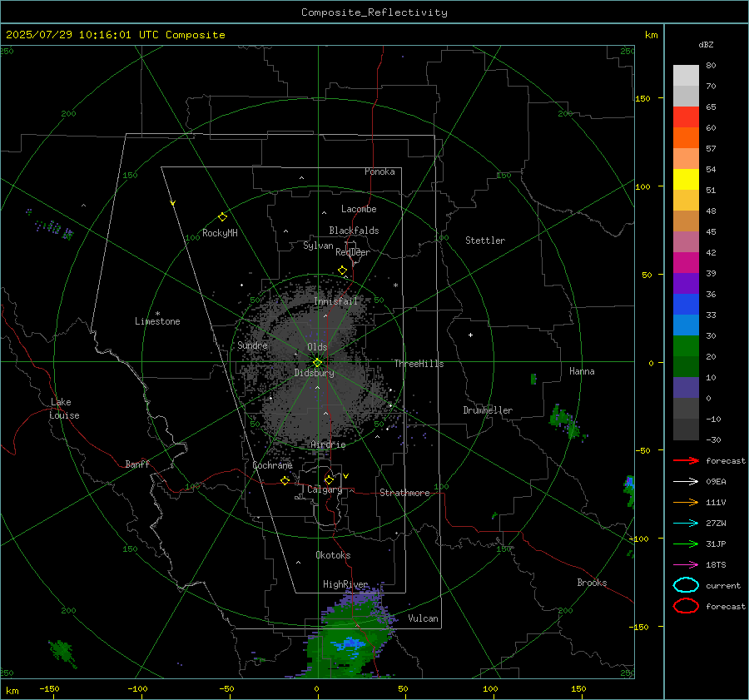Click the Ponoka city label

[379, 171]
